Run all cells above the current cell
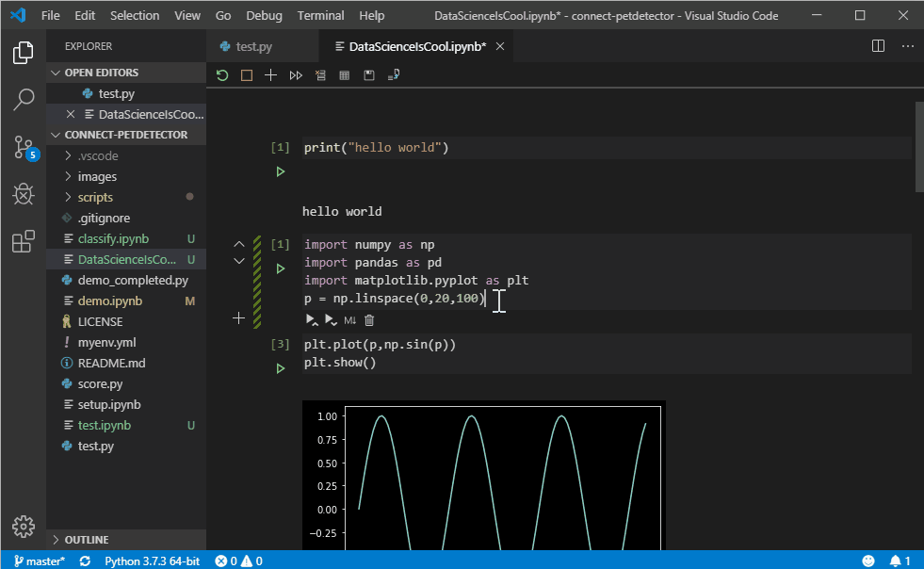924x569 pixels. 312,320
